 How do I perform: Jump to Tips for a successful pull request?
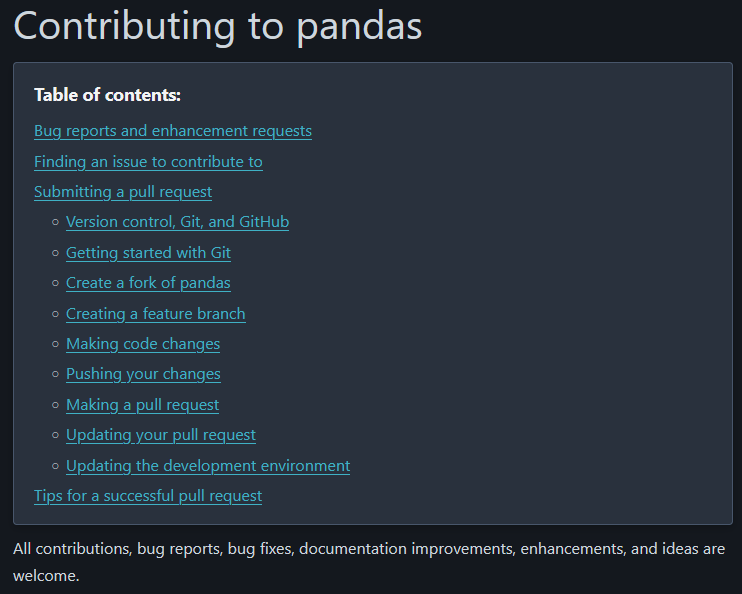coord(148,496)
